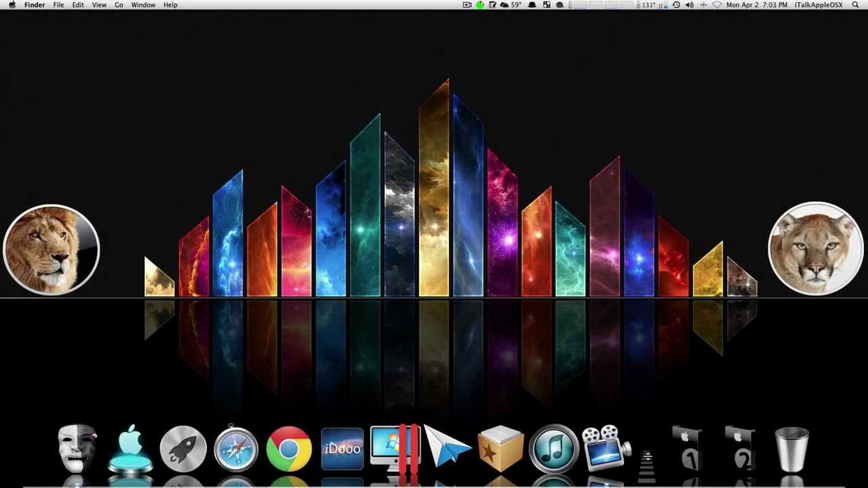Open the Trash in the Dock
The image size is (868, 488).
click(792, 449)
